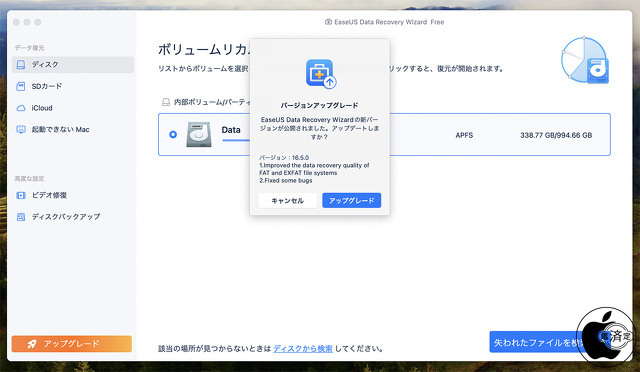Click the disk icon in sidebar
This screenshot has height=372, width=640.
pos(21,65)
